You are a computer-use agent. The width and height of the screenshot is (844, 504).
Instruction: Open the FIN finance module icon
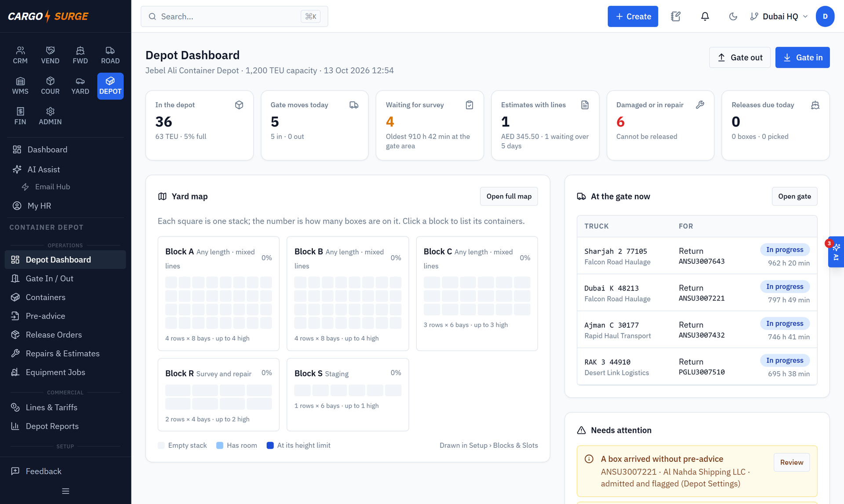[20, 116]
